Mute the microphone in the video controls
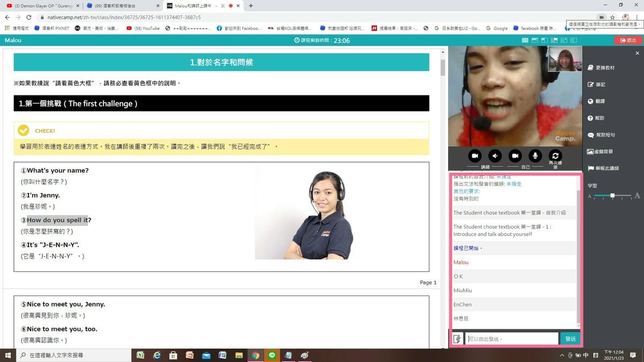Screen dimensions: 644x362 [x=535, y=156]
